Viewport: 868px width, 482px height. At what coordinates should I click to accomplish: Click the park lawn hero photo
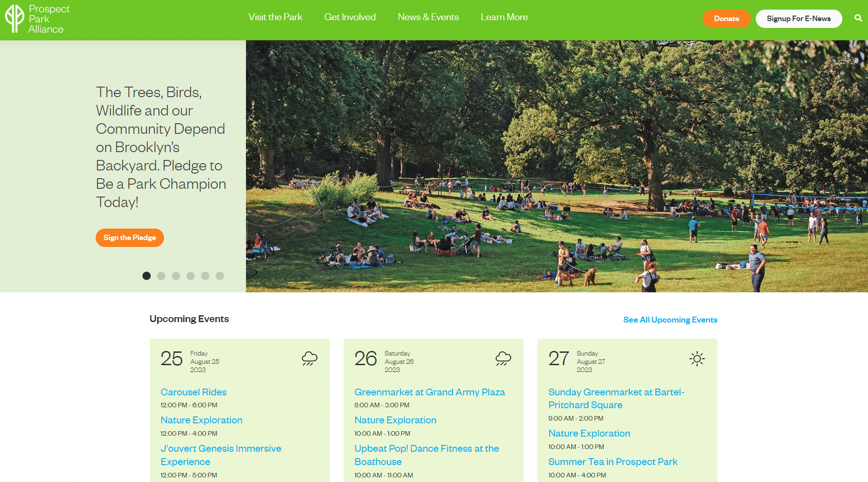557,166
